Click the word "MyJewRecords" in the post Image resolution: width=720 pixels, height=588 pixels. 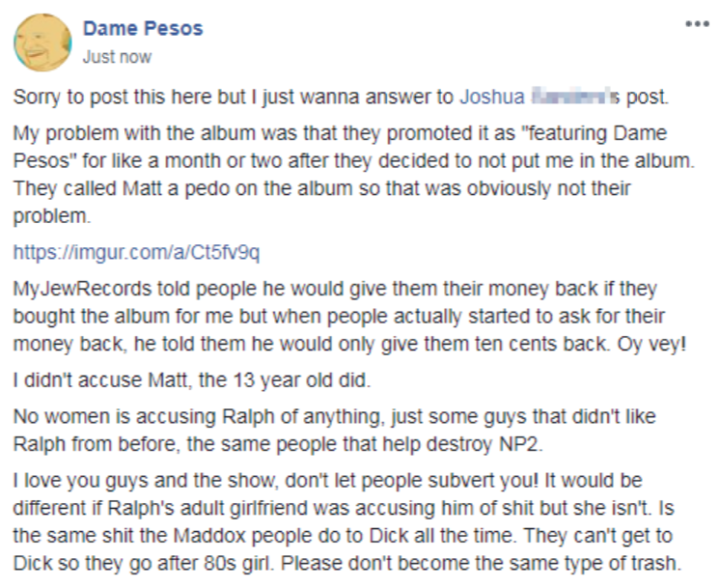pos(82,289)
